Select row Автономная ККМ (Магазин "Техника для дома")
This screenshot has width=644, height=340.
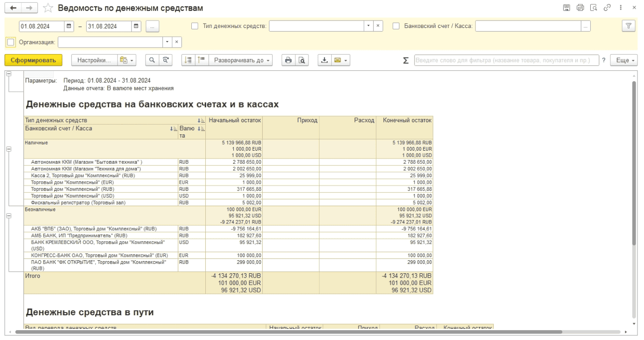tap(101, 169)
